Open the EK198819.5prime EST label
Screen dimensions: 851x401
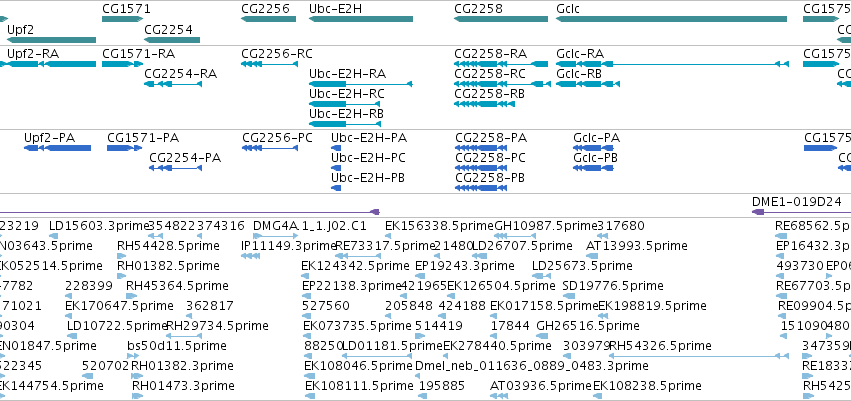click(x=652, y=306)
